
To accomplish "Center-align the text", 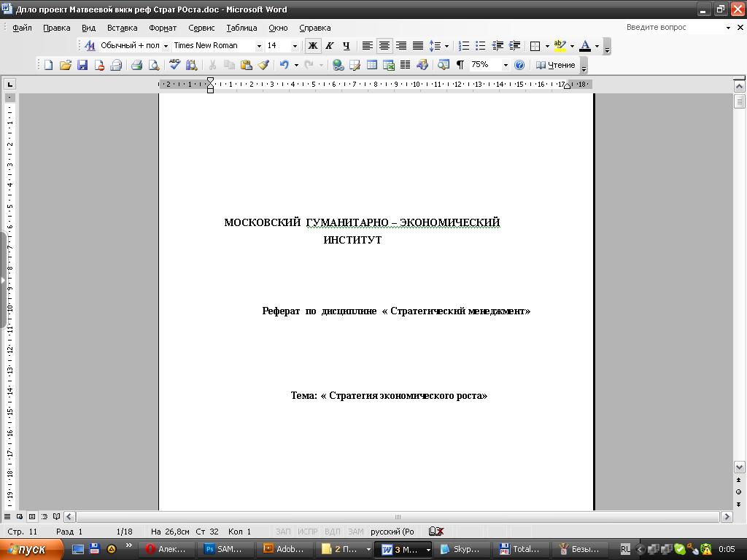I will point(384,46).
